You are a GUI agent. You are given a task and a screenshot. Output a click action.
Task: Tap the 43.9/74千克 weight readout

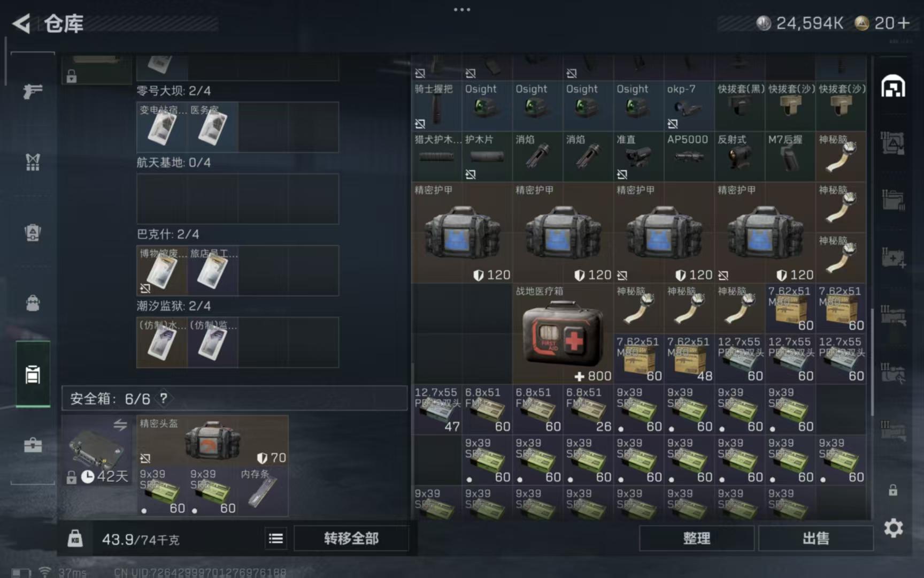point(141,539)
